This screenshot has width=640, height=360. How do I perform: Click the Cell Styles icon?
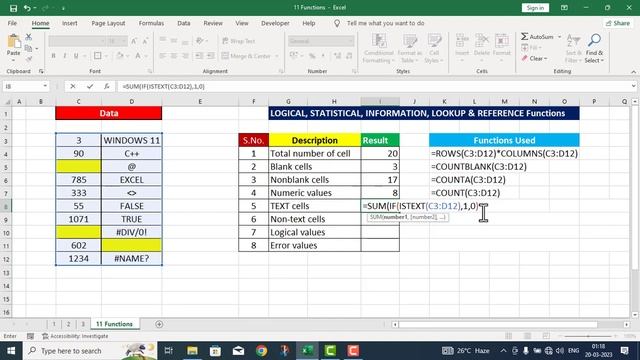434,41
